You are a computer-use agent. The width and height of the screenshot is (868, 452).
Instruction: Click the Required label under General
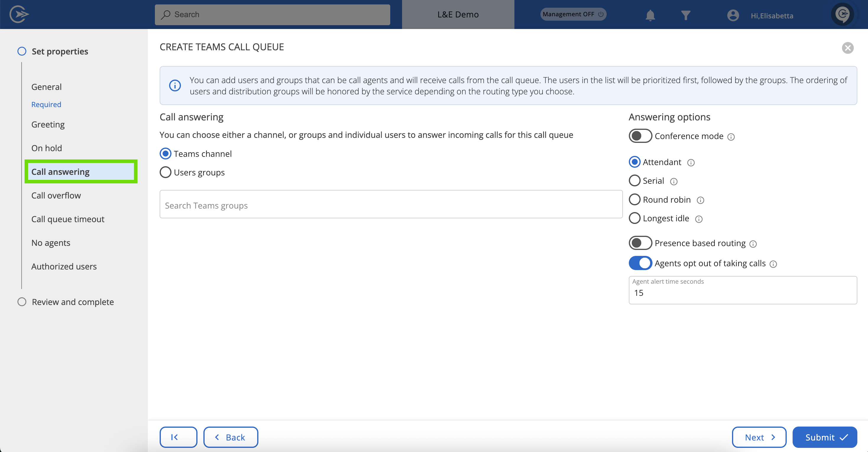tap(46, 104)
